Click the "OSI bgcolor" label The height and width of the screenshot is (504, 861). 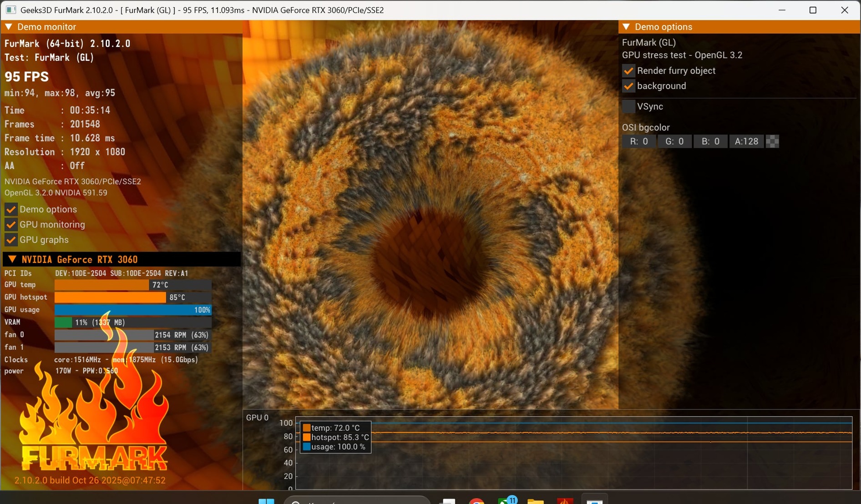pyautogui.click(x=646, y=128)
